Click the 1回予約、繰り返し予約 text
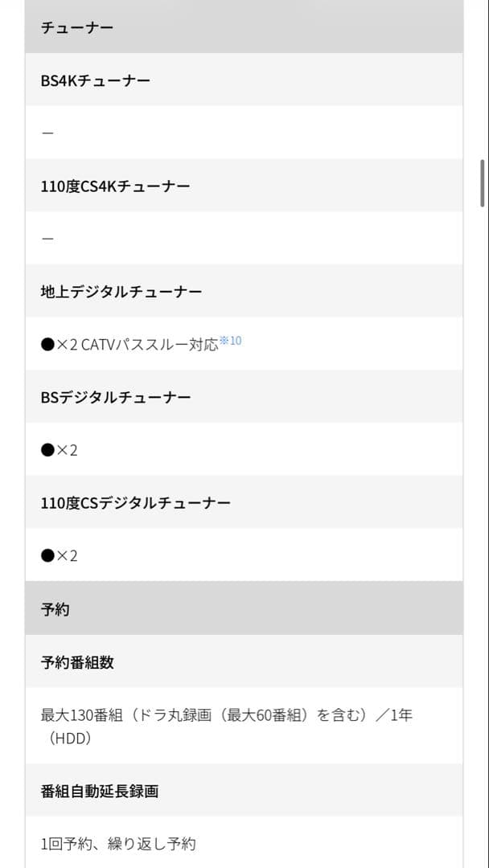 click(118, 844)
